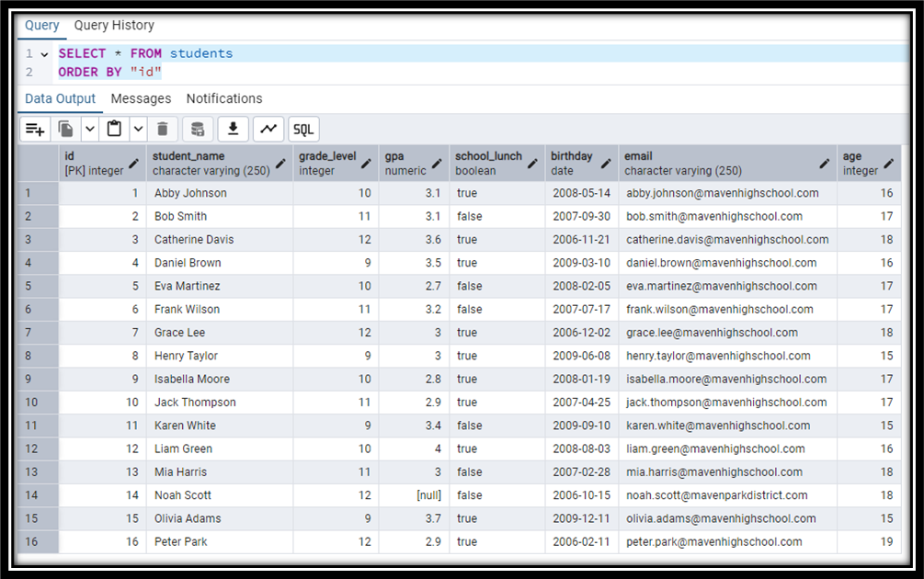Screen dimensions: 924x579
Task: Click the gpa column header
Action: click(x=414, y=164)
